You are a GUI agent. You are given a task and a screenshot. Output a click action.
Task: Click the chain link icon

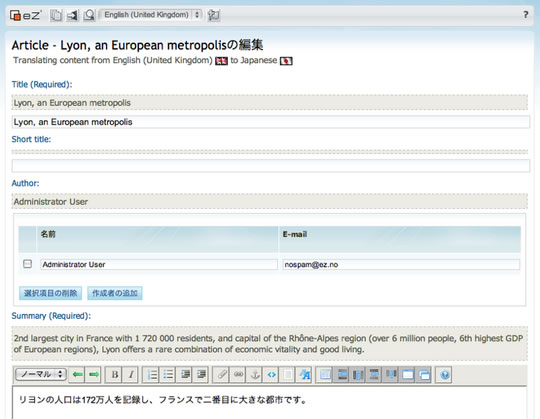pyautogui.click(x=238, y=375)
